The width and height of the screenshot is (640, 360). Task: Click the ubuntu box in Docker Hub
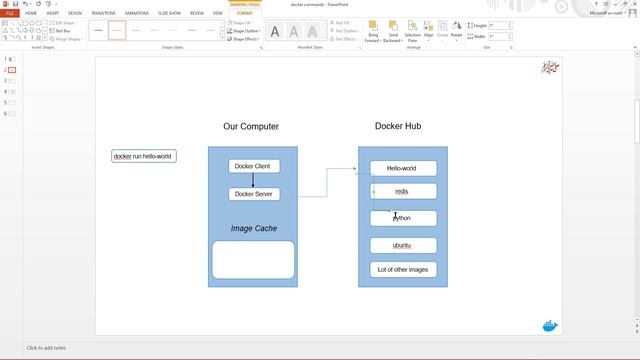[x=403, y=245]
